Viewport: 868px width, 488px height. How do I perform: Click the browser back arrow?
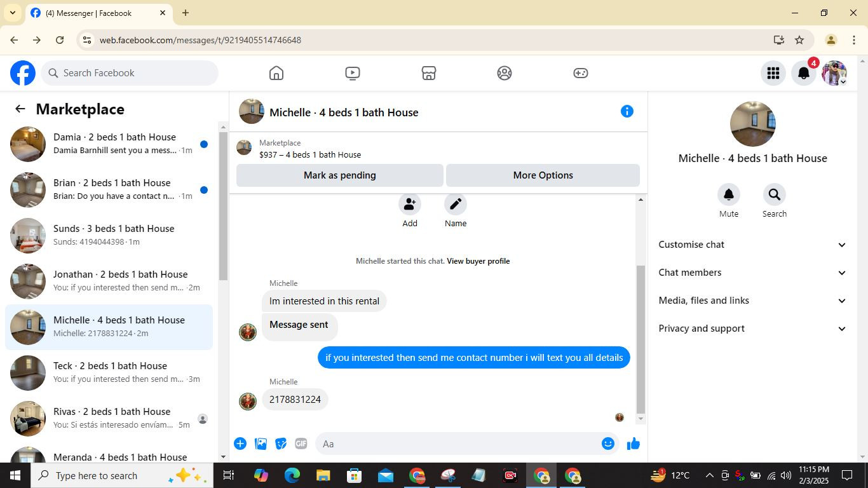14,40
